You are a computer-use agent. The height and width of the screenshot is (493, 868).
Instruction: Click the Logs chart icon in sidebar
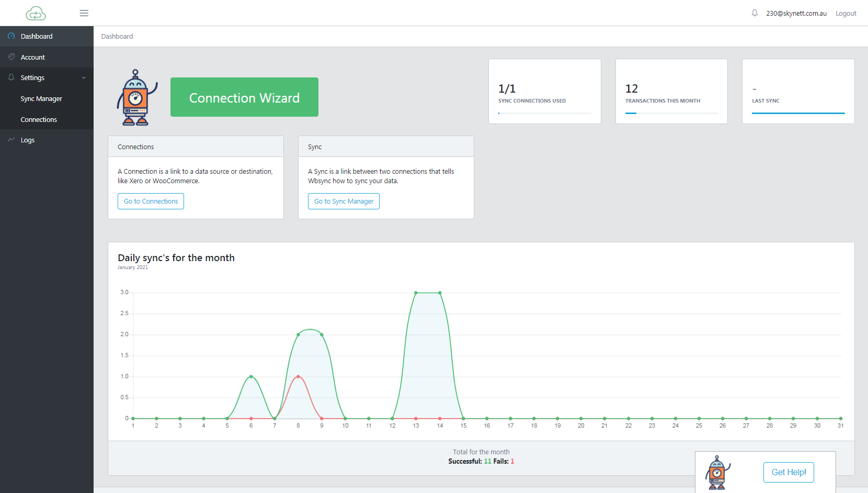pos(12,140)
